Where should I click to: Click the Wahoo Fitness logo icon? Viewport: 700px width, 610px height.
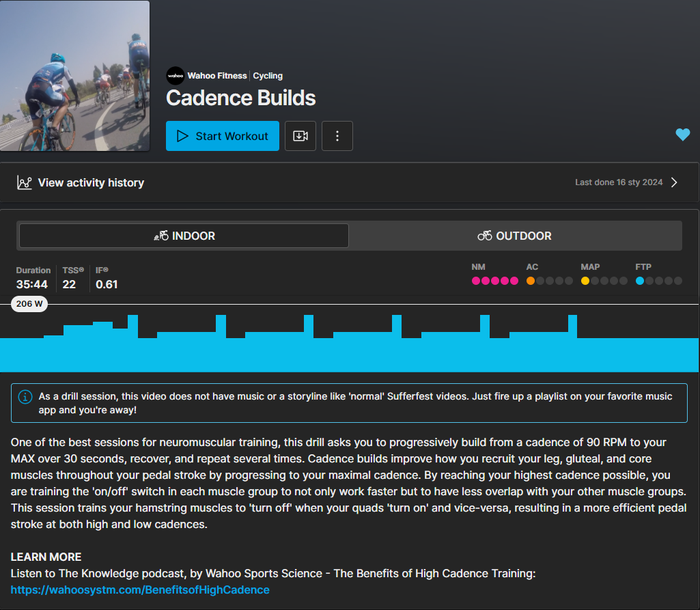click(175, 76)
